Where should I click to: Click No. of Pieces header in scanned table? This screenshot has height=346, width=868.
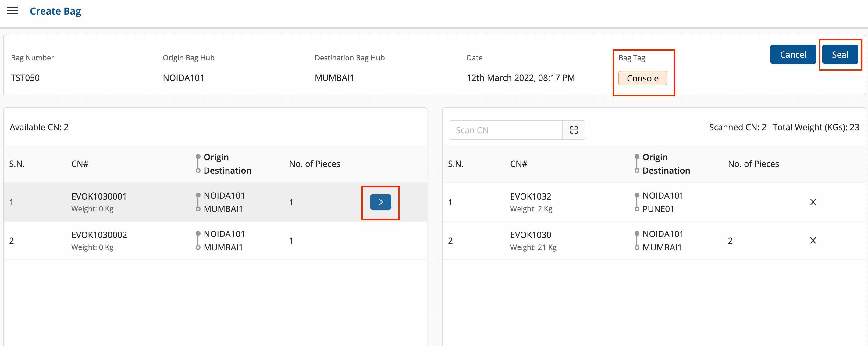753,164
